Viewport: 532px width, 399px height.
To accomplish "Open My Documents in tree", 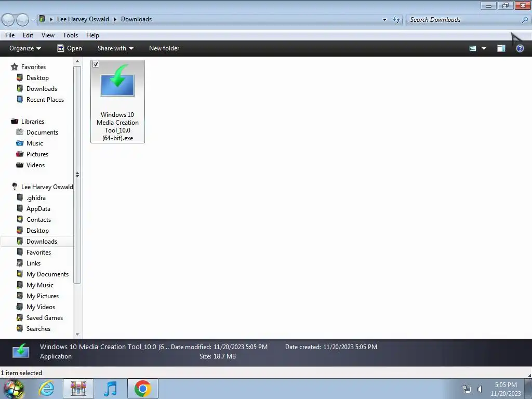I will point(47,274).
